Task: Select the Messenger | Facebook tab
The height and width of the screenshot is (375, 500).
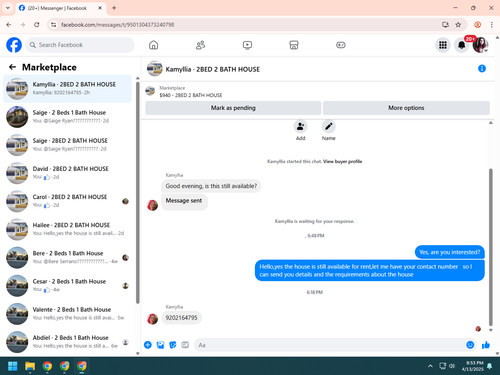Action: coord(61,8)
